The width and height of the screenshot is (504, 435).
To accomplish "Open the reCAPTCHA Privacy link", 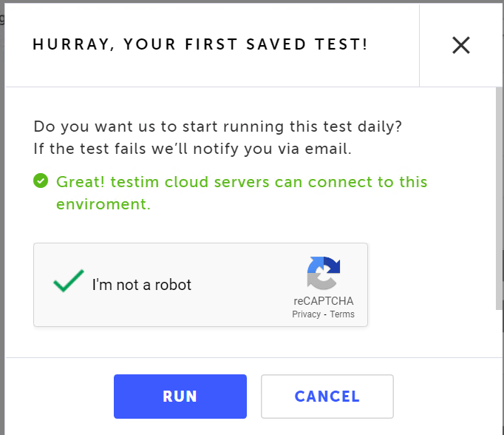I will point(307,314).
